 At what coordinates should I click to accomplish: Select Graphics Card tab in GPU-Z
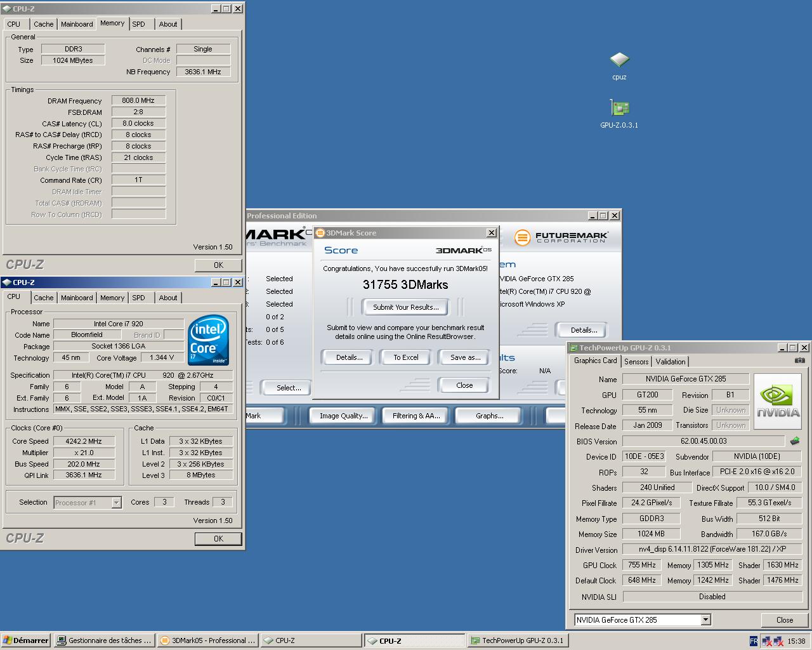click(x=595, y=361)
